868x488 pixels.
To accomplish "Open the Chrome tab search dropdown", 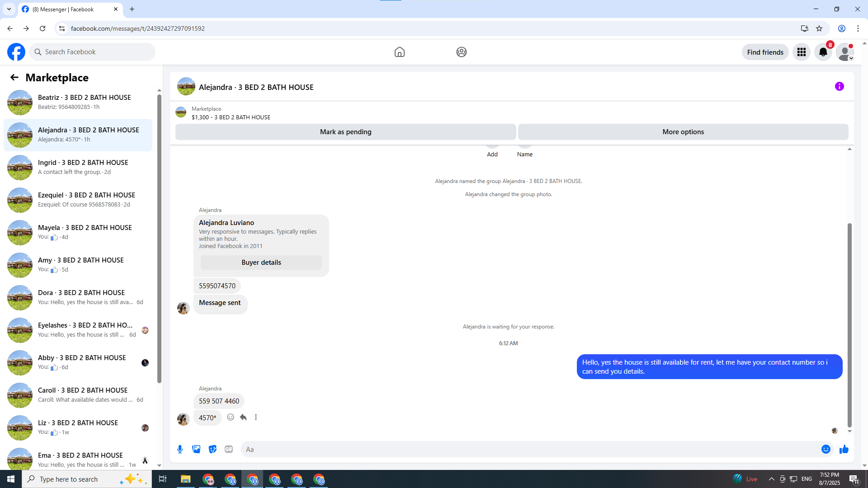I will click(9, 9).
